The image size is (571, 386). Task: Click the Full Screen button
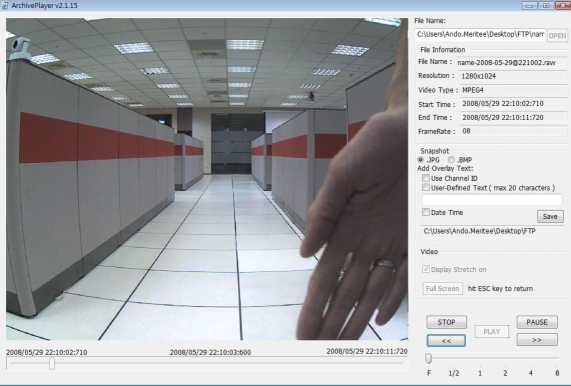[443, 288]
